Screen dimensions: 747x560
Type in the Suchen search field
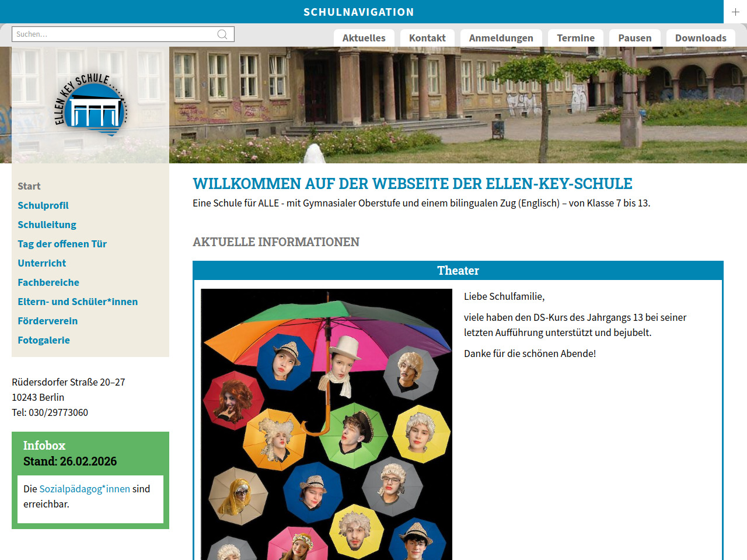(114, 34)
